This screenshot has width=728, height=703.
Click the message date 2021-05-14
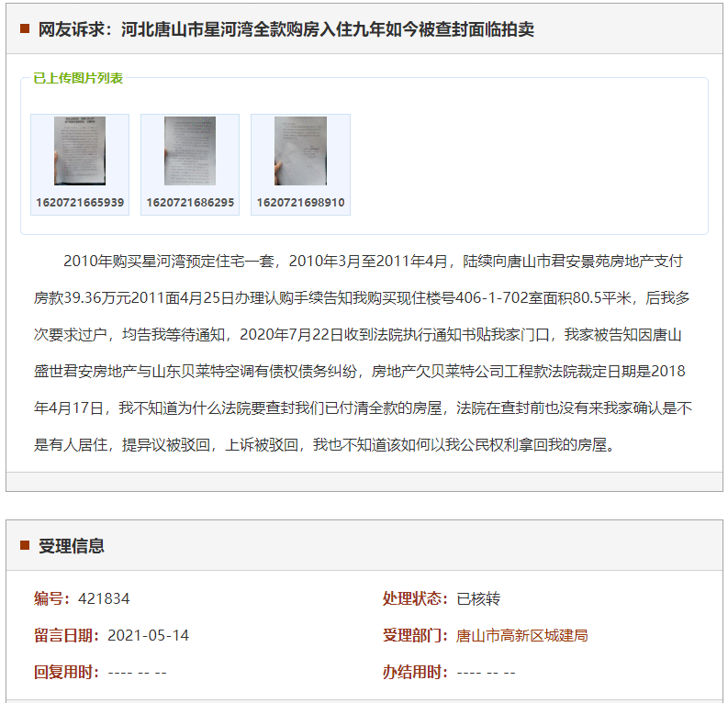pyautogui.click(x=148, y=635)
